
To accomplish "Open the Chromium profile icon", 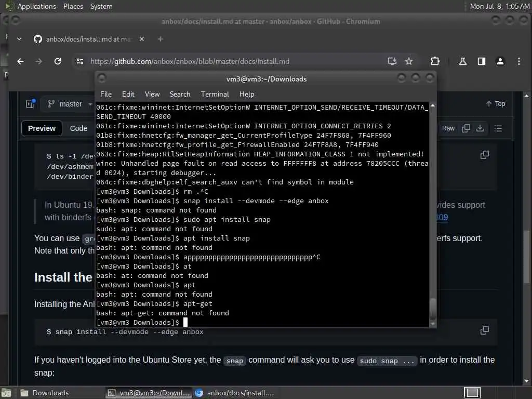I will tap(500, 61).
